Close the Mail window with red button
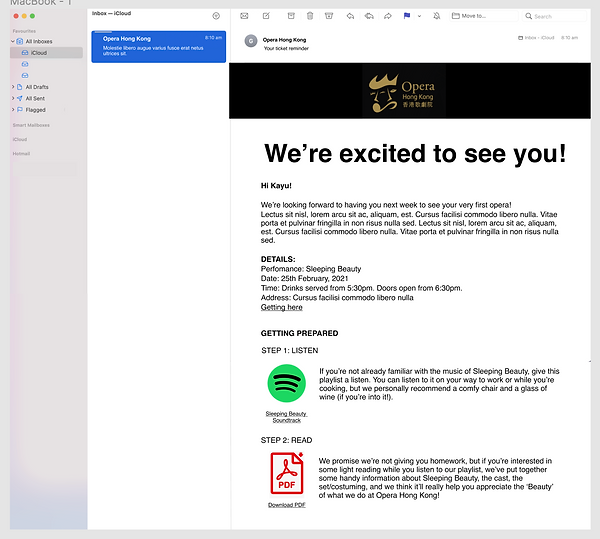600x539 pixels. click(16, 16)
